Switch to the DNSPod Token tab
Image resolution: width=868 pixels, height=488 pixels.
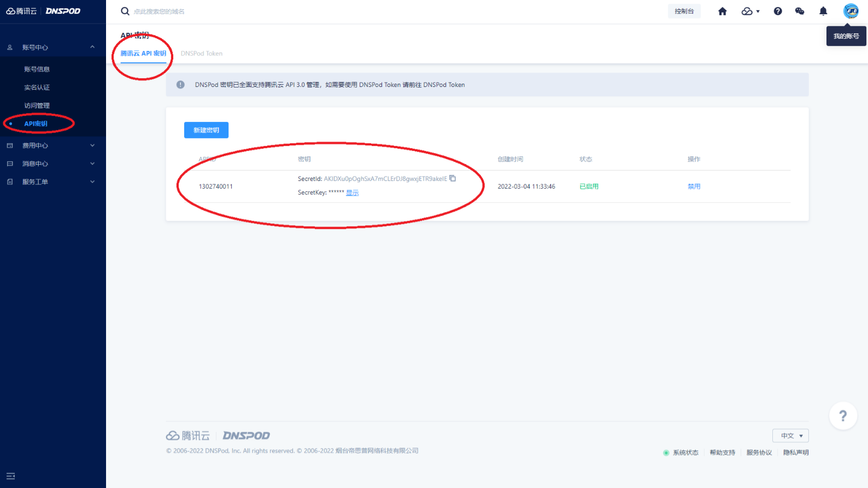pos(201,54)
